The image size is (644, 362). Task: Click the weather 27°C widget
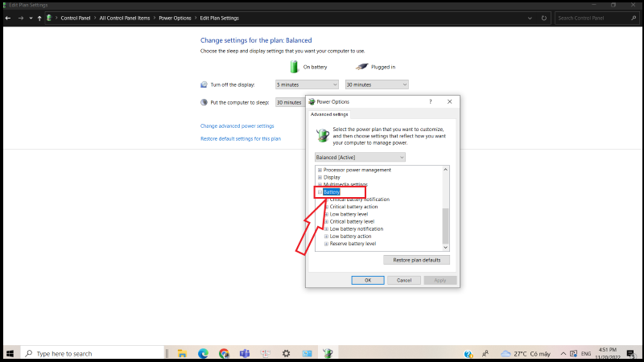click(x=526, y=354)
